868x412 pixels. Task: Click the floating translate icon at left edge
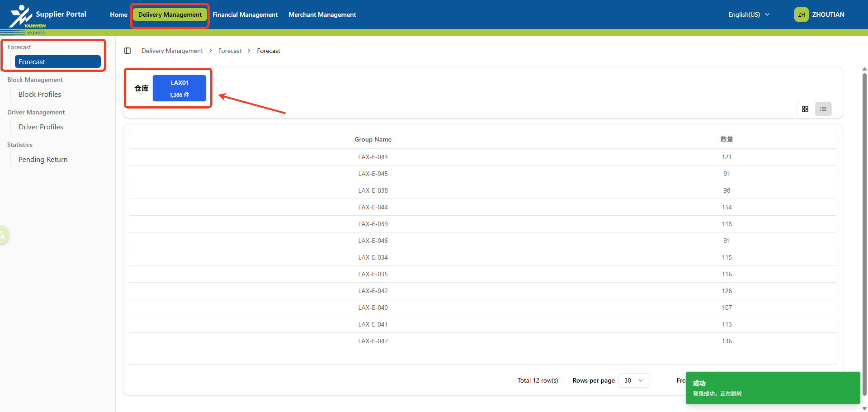3,235
